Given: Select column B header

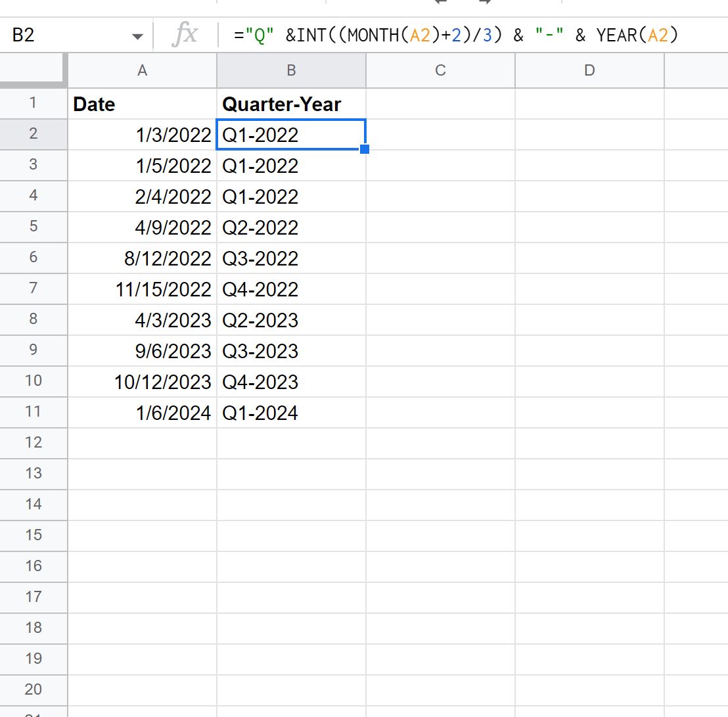Looking at the screenshot, I should tap(291, 70).
